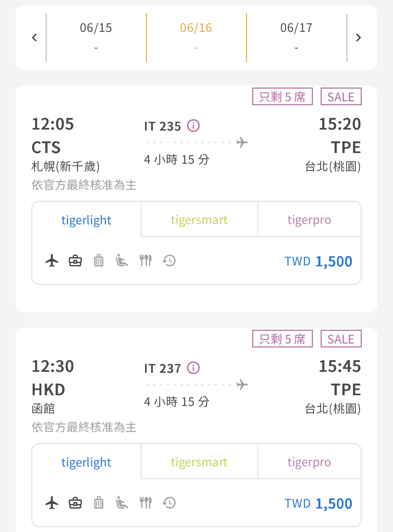Click carry-on briefcase icon on IT 235 fare

pyautogui.click(x=75, y=261)
